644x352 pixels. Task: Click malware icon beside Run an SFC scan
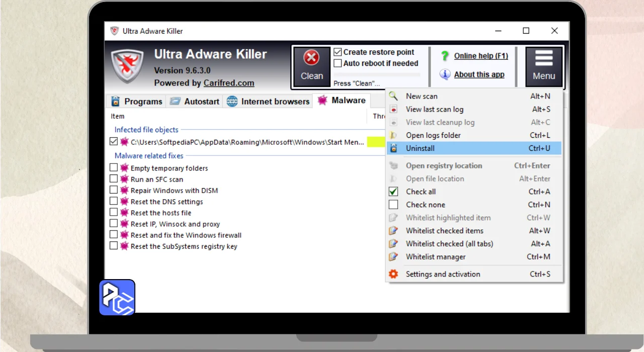click(124, 179)
